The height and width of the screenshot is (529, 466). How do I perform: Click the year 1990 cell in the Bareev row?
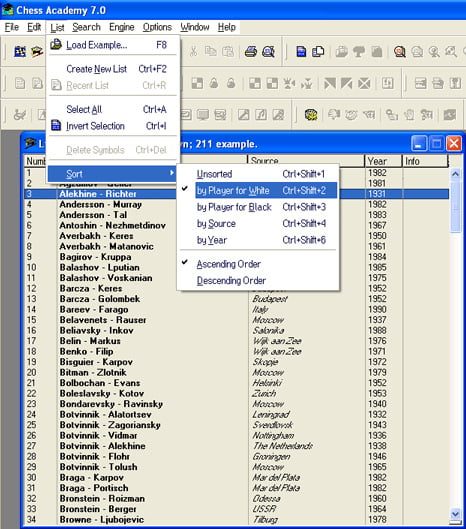point(377,309)
